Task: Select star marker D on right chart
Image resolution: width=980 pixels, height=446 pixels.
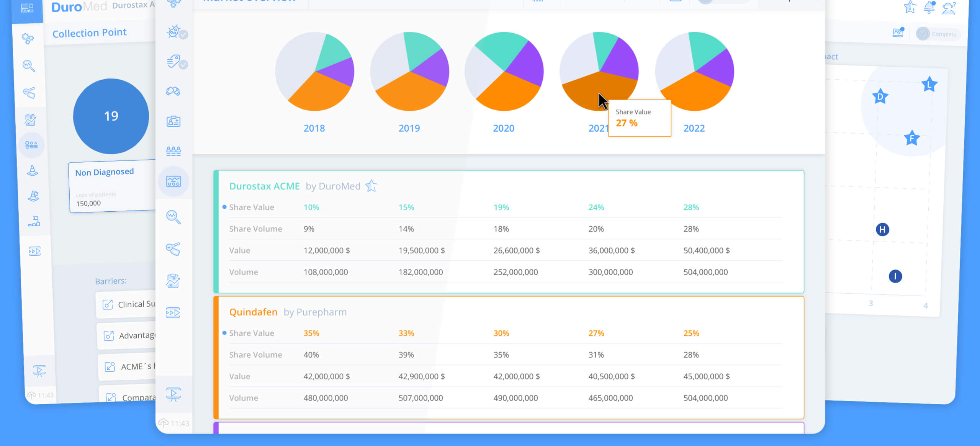Action: coord(880,96)
